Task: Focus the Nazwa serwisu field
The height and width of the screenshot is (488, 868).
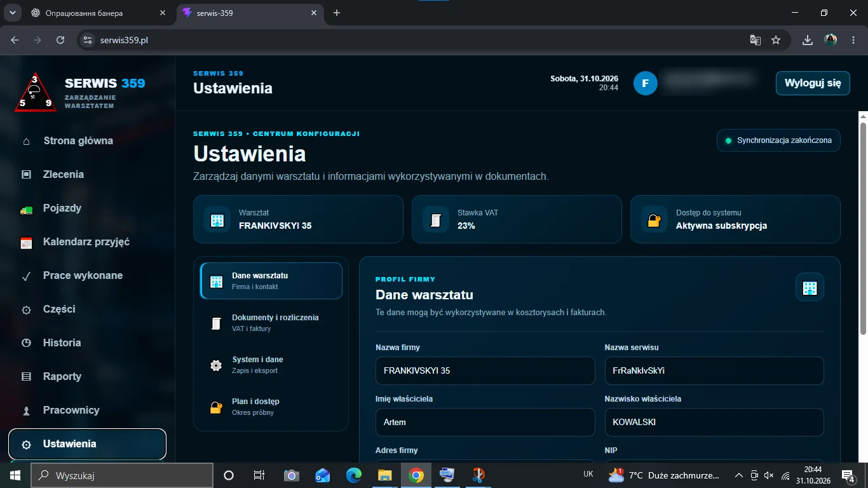Action: click(714, 370)
